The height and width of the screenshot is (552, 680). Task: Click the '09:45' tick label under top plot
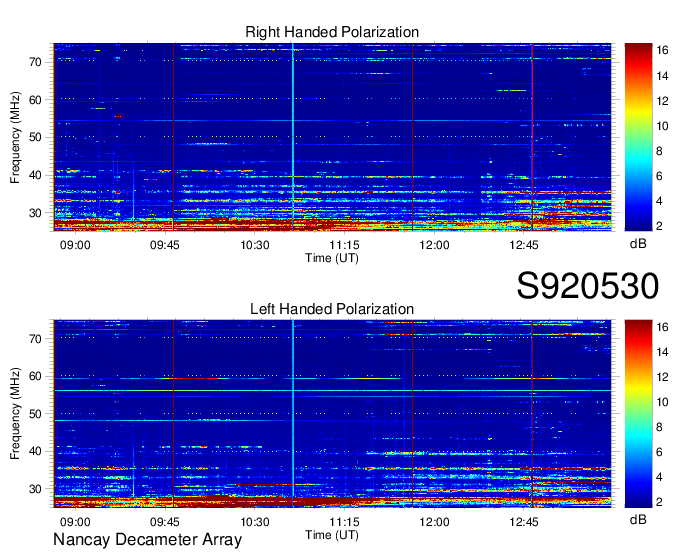pos(165,245)
